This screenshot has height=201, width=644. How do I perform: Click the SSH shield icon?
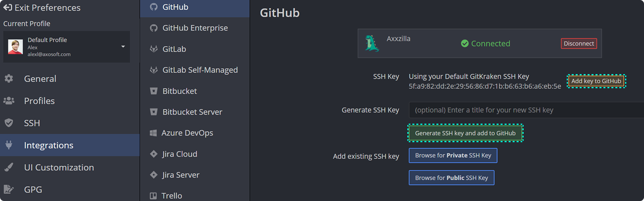(9, 123)
